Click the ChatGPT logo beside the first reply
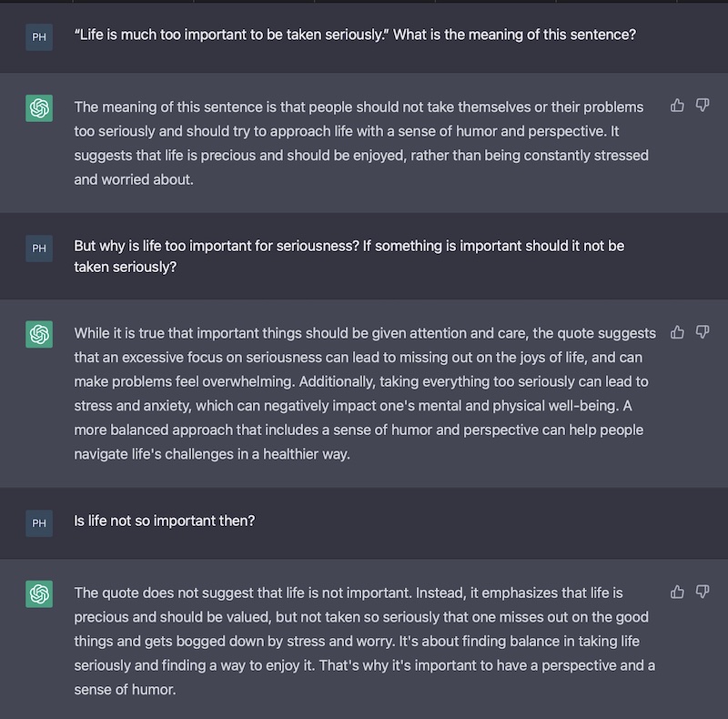 39,108
